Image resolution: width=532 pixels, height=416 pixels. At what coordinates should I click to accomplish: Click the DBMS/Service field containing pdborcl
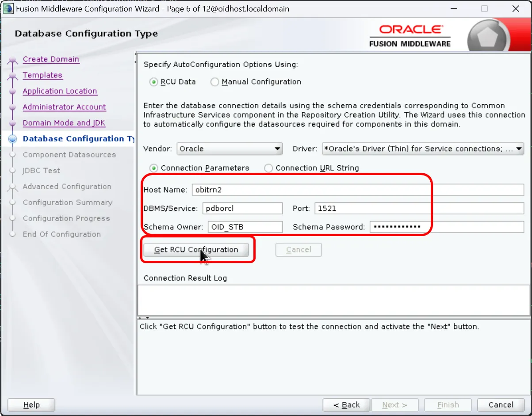242,208
